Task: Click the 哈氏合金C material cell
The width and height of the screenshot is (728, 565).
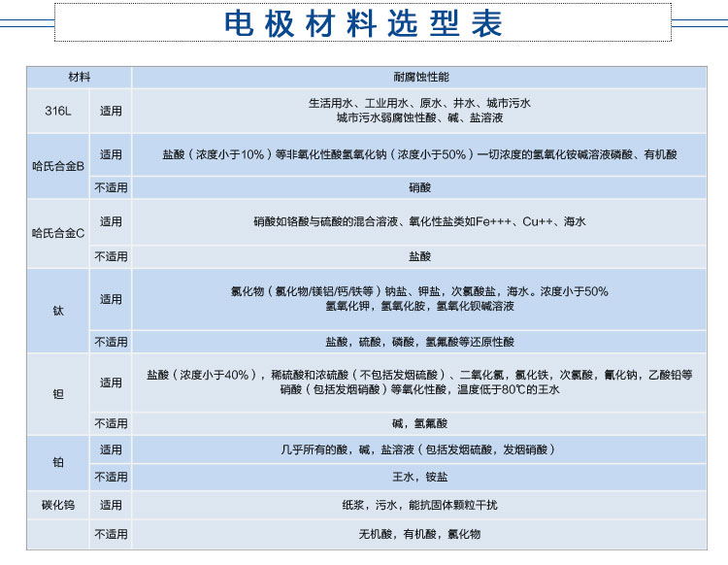Action: (x=58, y=233)
